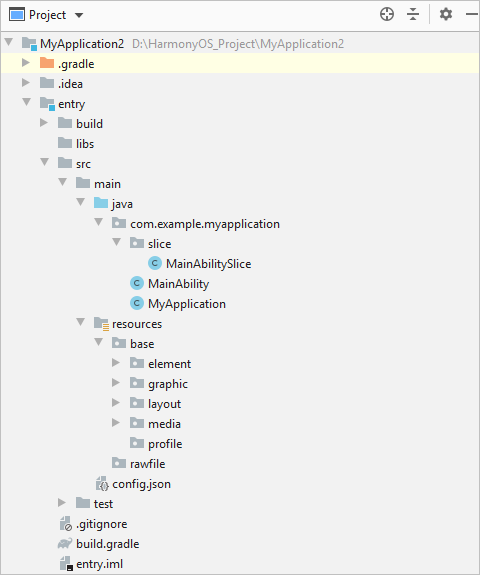
Task: Expand the build folder arrow
Action: point(44,123)
